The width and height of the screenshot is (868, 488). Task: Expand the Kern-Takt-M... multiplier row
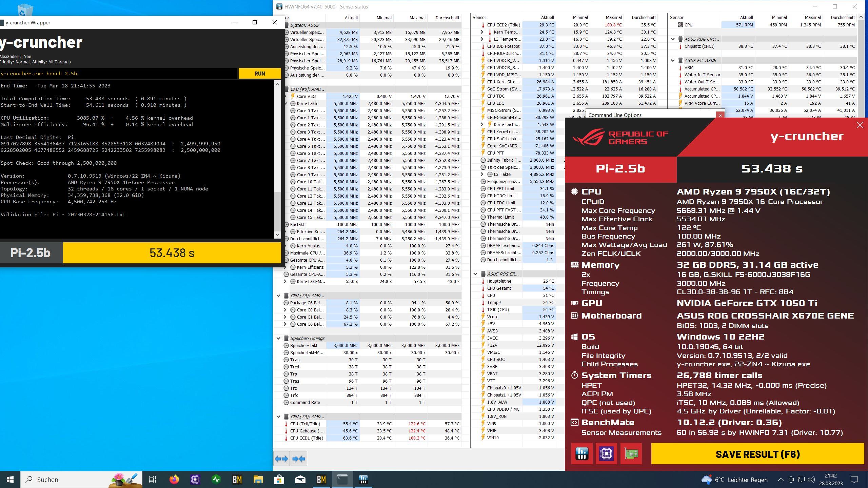pyautogui.click(x=285, y=281)
